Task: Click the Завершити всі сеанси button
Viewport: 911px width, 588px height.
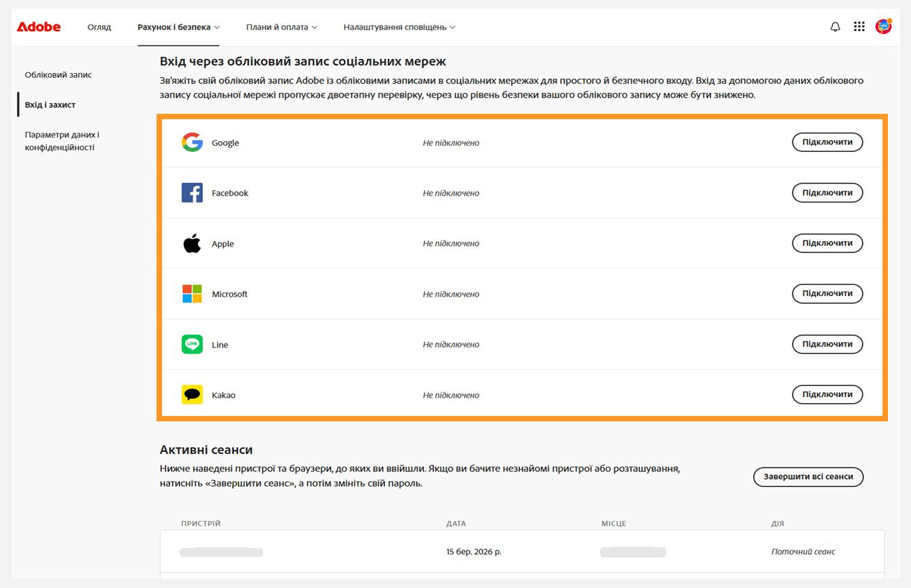Action: point(808,476)
